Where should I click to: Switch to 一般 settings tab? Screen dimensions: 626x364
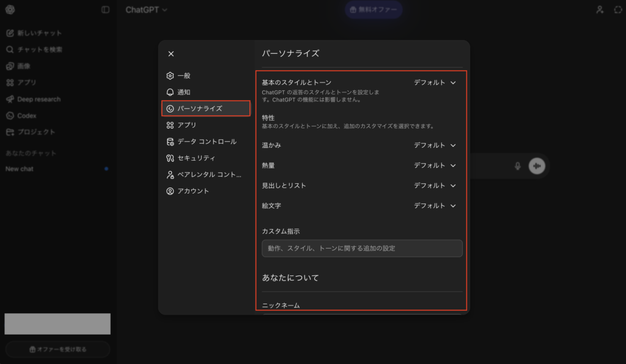pos(183,76)
